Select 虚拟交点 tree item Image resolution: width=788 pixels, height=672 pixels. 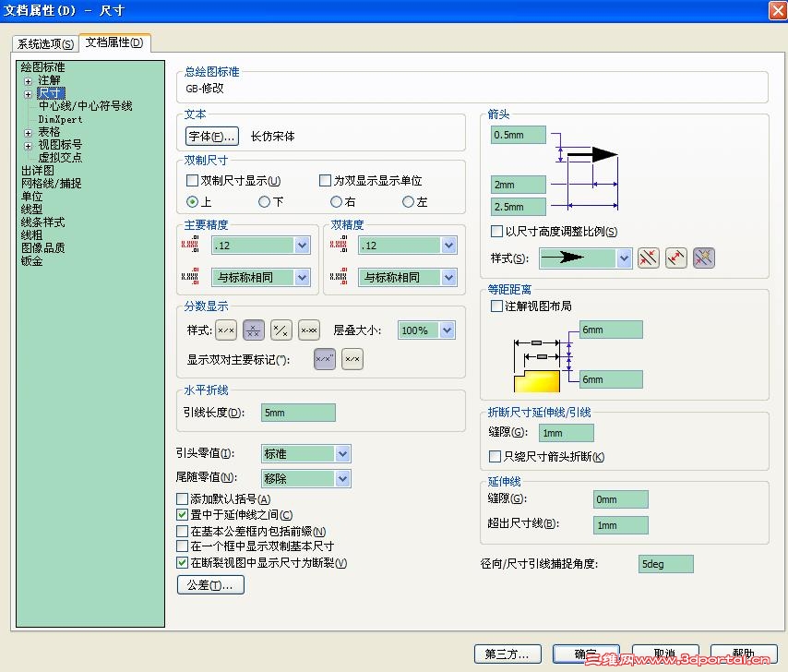click(60, 157)
